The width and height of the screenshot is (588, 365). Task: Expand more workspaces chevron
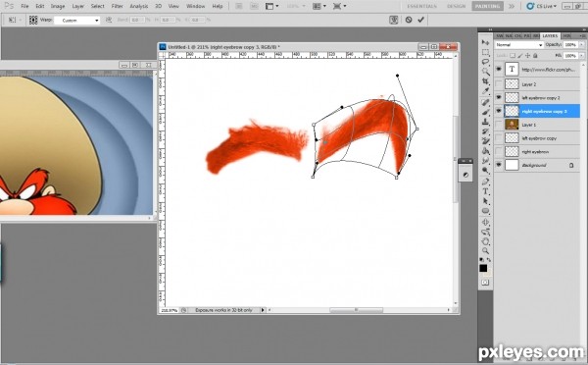pos(512,6)
